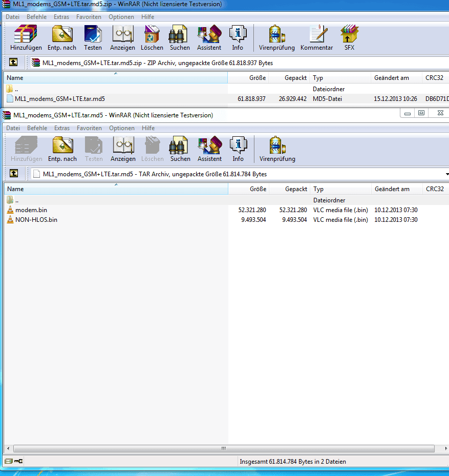Go up one folder in ZIP window
Image resolution: width=449 pixels, height=476 pixels.
[x=13, y=62]
